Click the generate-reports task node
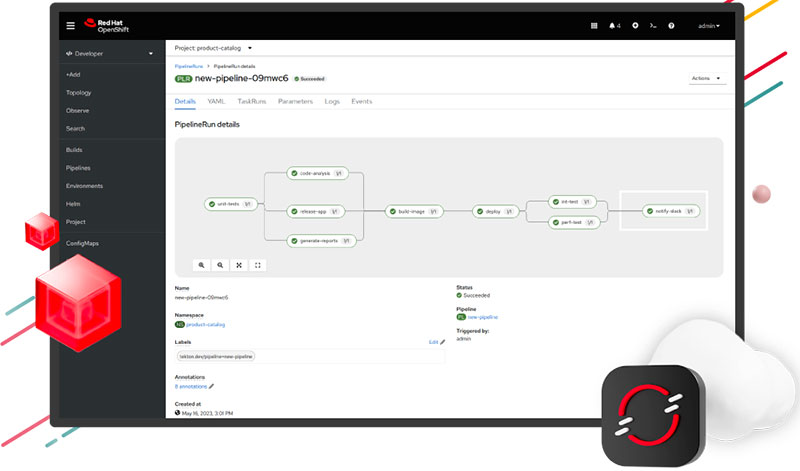The height and width of the screenshot is (471, 800). coord(321,241)
